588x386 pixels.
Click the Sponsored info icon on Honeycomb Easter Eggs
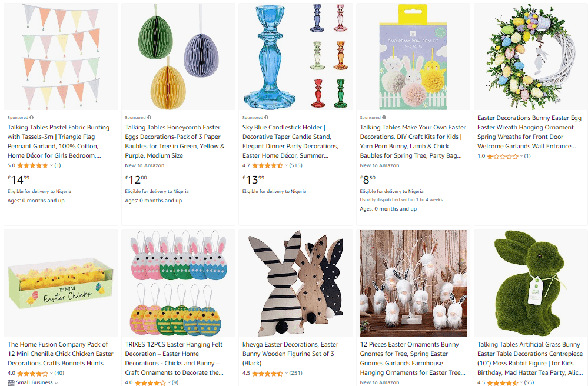(x=150, y=117)
